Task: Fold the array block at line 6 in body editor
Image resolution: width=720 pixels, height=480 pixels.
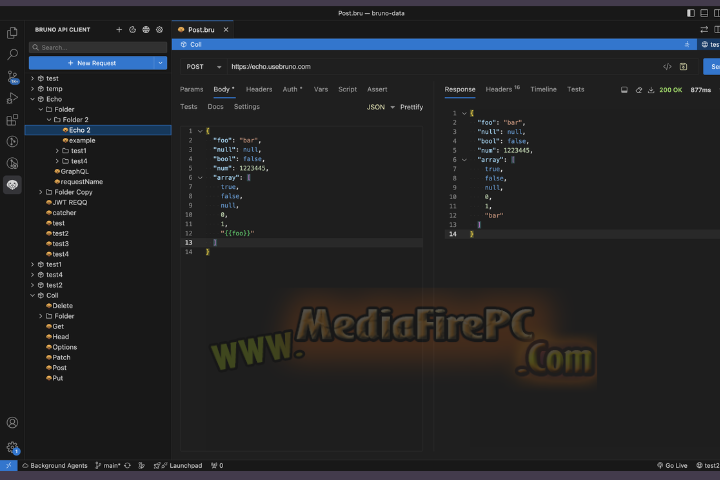Action: 200,178
